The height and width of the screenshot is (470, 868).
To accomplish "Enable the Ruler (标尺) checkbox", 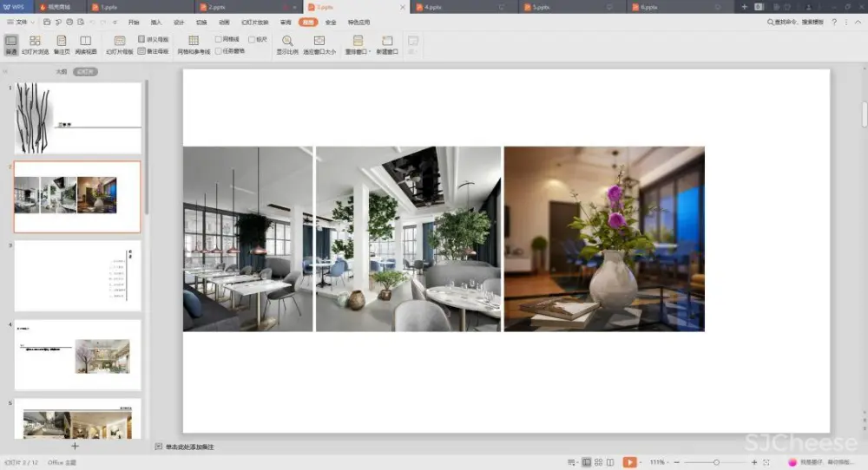I will click(x=252, y=39).
